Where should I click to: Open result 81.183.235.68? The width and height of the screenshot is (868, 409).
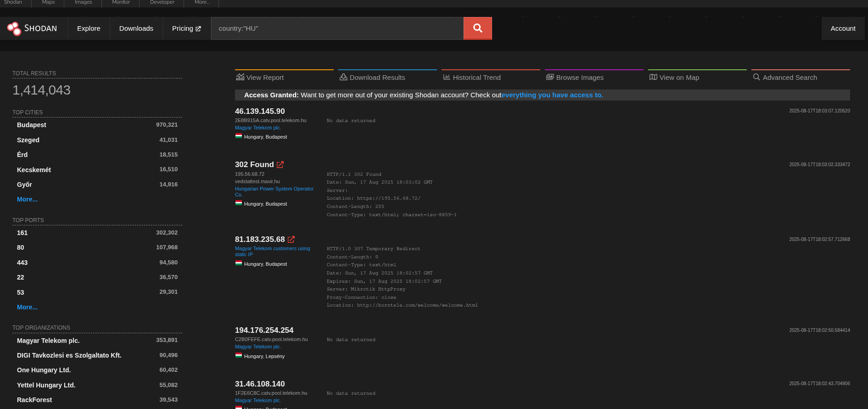[x=260, y=239]
